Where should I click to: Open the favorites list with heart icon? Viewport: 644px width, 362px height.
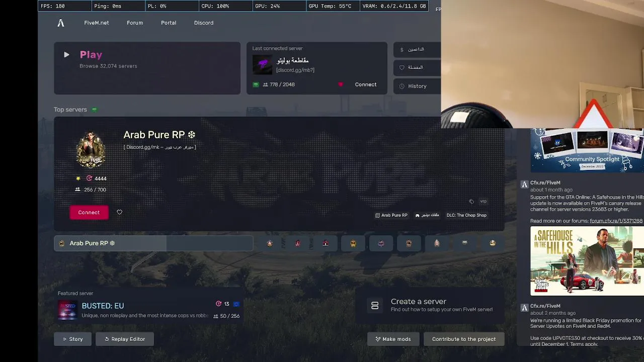pos(417,67)
